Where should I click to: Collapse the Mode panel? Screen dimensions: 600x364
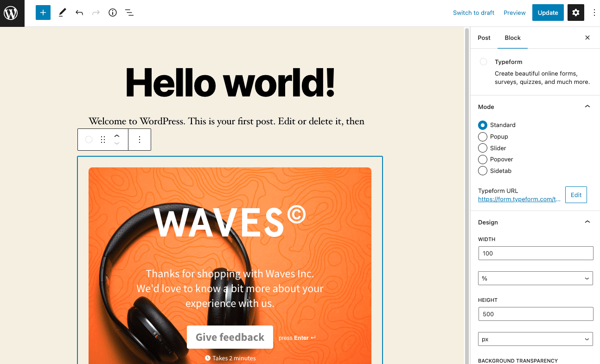(x=587, y=107)
